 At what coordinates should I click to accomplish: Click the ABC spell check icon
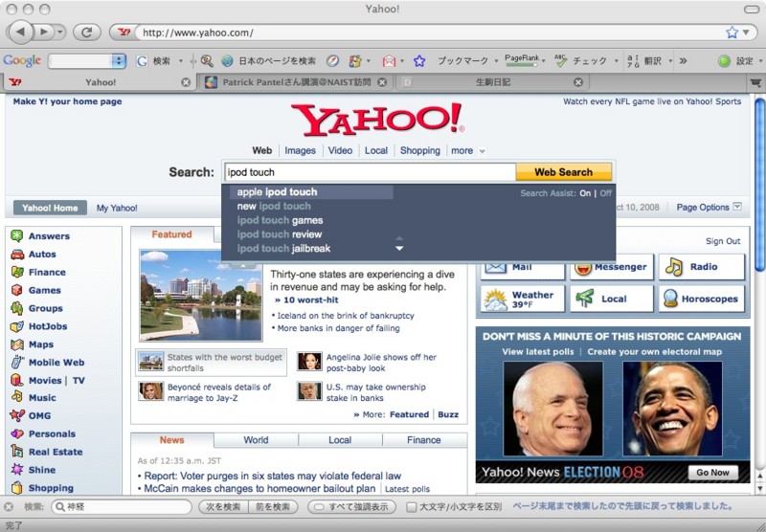click(560, 60)
